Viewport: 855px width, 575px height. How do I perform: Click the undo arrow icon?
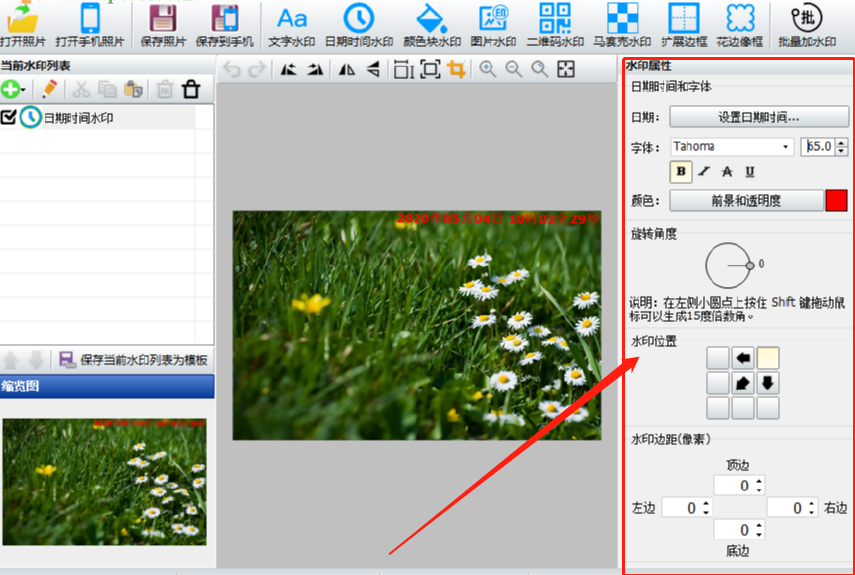point(232,70)
